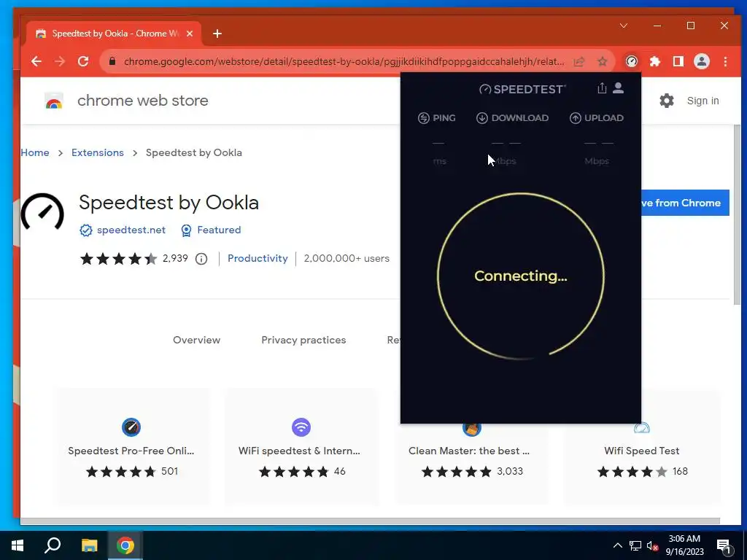Open the speedtest.net publisher link

(x=123, y=230)
